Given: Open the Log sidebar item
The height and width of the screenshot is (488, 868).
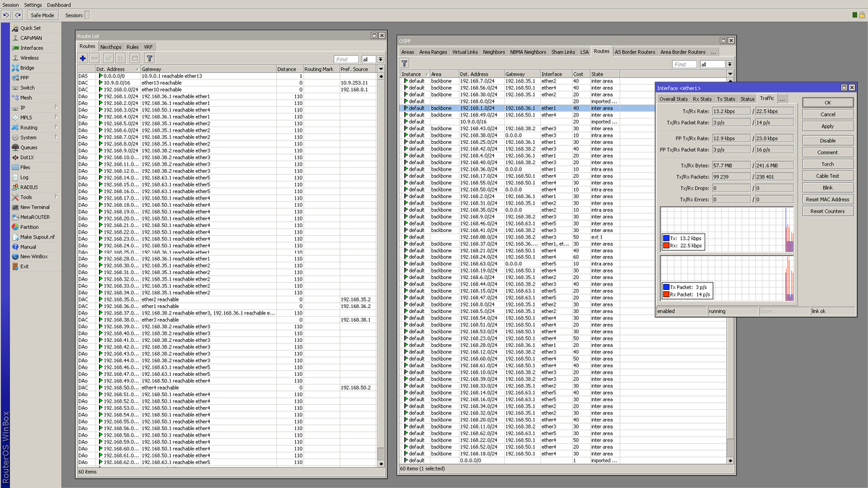Looking at the screenshot, I should pos(25,177).
